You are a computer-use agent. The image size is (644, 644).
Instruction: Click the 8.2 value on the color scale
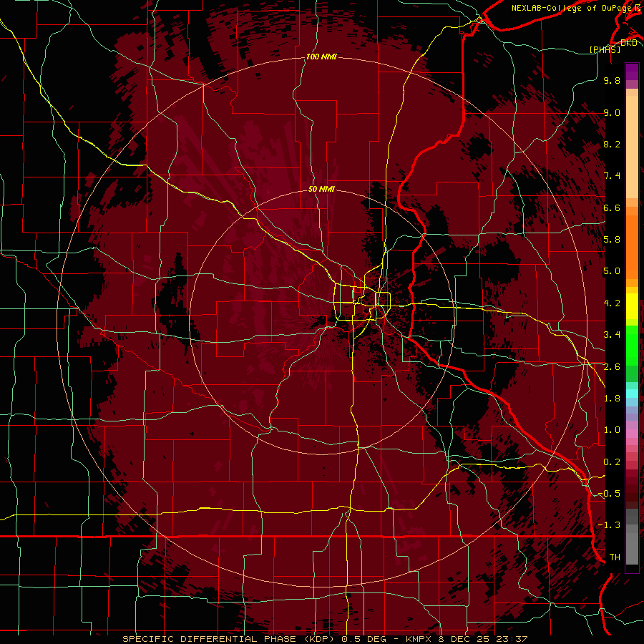point(612,144)
